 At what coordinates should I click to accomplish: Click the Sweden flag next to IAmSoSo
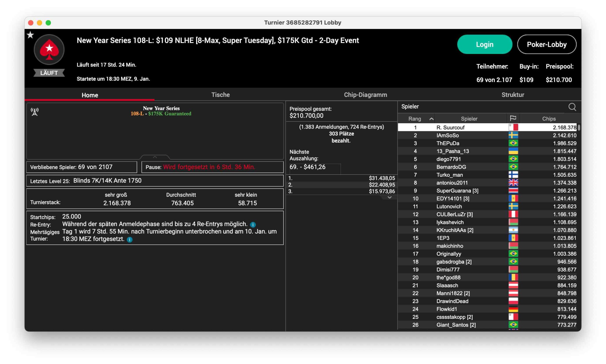pyautogui.click(x=513, y=135)
